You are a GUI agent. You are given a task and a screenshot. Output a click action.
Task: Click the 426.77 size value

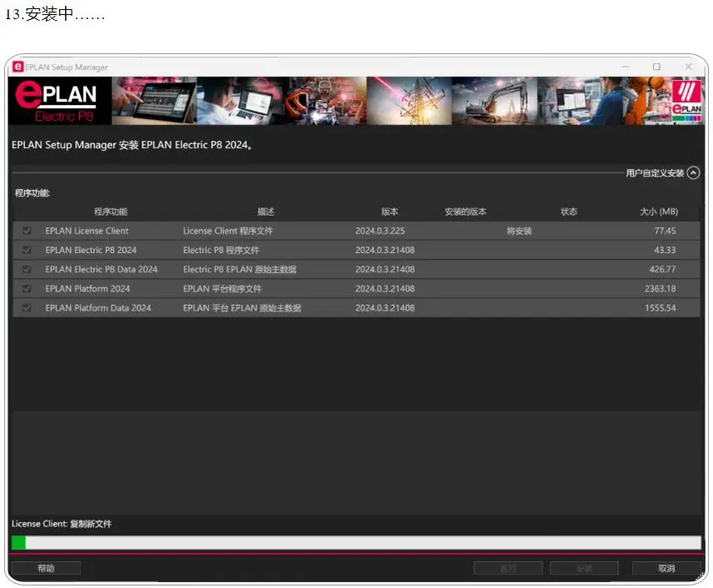coord(662,269)
